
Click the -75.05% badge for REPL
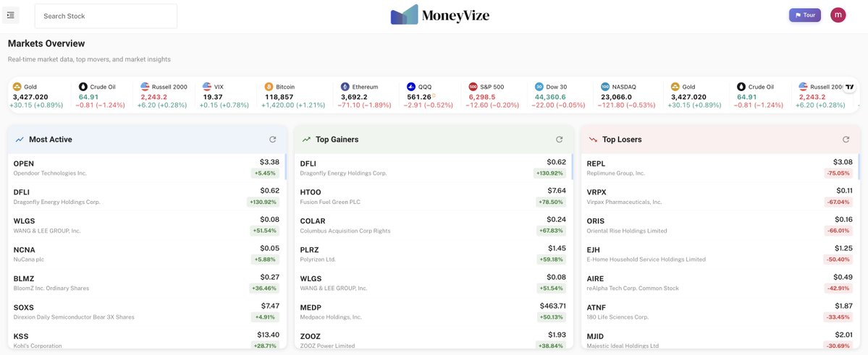(x=838, y=174)
